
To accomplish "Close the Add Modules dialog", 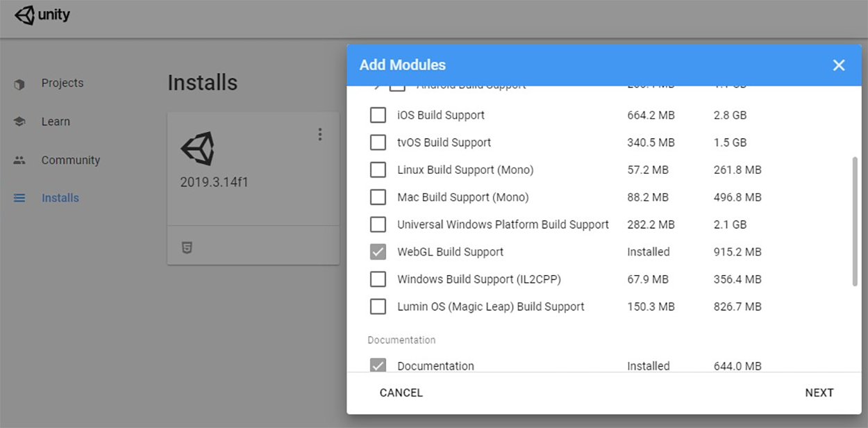I will click(839, 65).
